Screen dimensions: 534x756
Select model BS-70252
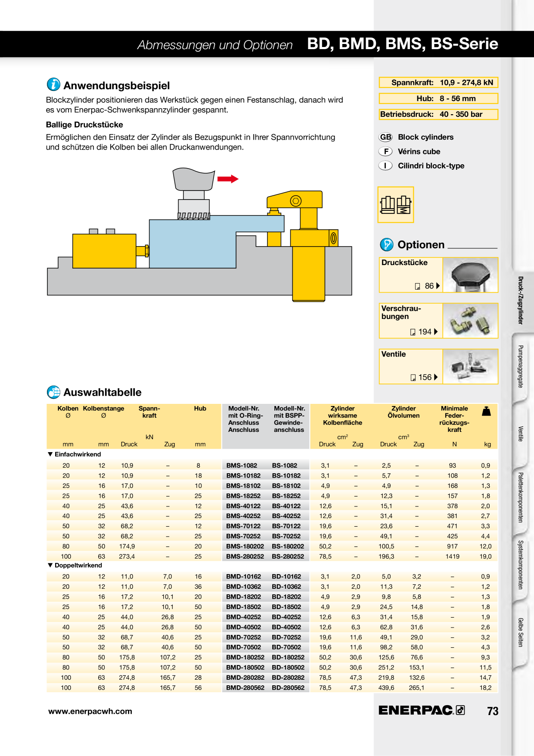(286, 536)
